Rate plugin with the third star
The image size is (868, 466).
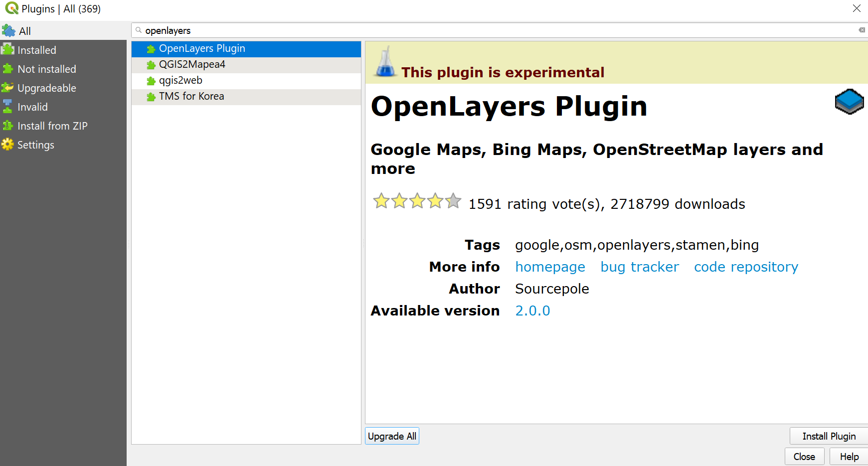pyautogui.click(x=417, y=201)
